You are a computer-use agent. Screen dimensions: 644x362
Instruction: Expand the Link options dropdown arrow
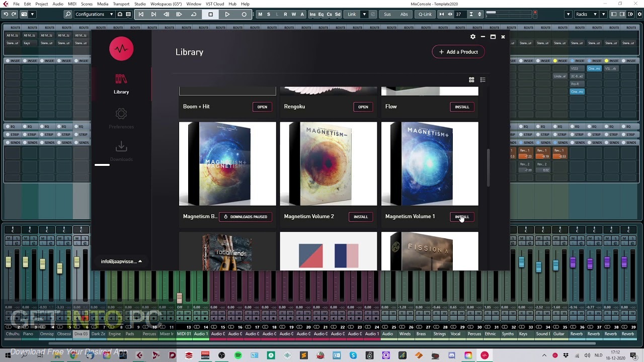point(364,14)
